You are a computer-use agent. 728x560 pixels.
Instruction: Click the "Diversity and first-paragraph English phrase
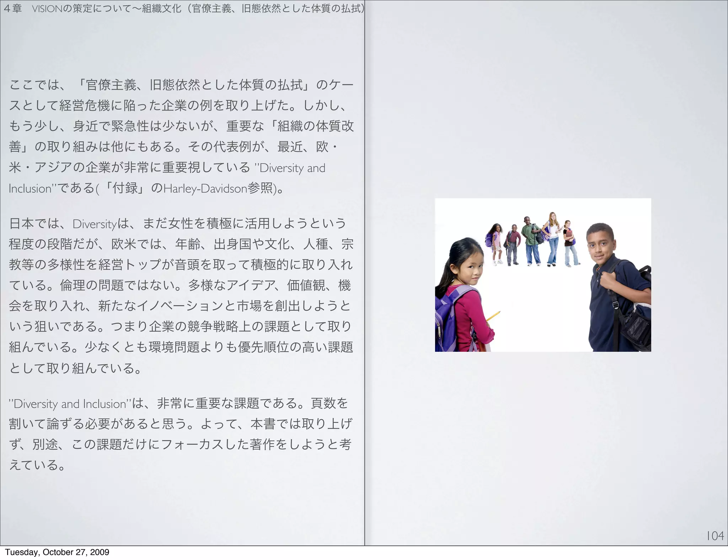(290, 168)
